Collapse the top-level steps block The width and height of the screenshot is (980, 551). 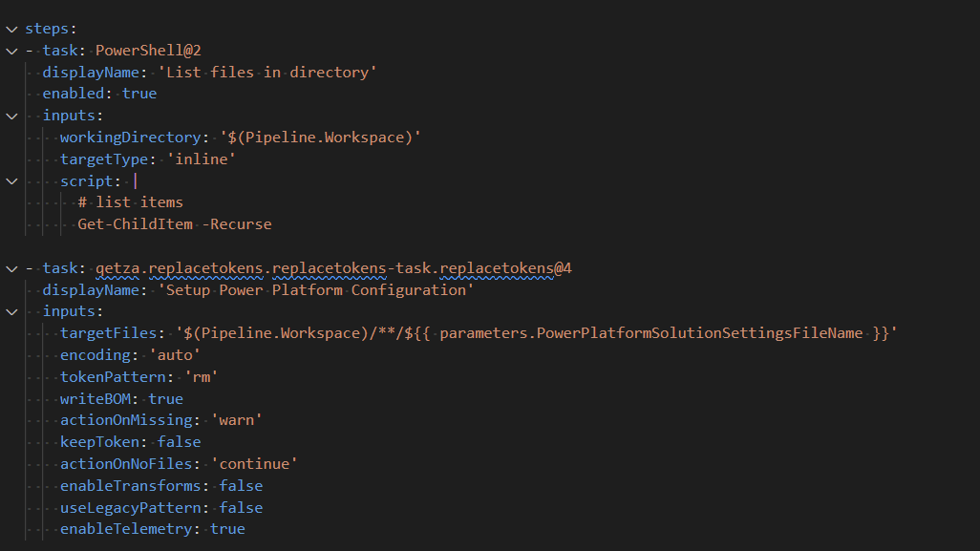(x=11, y=30)
